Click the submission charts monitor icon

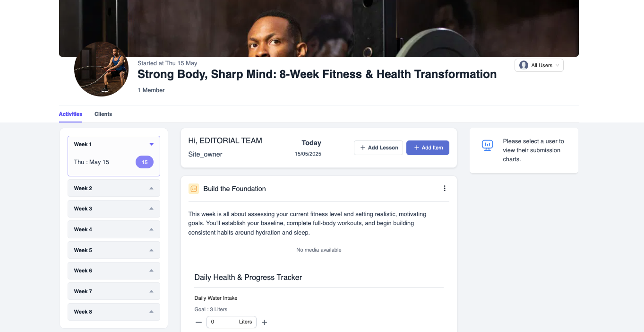click(488, 145)
